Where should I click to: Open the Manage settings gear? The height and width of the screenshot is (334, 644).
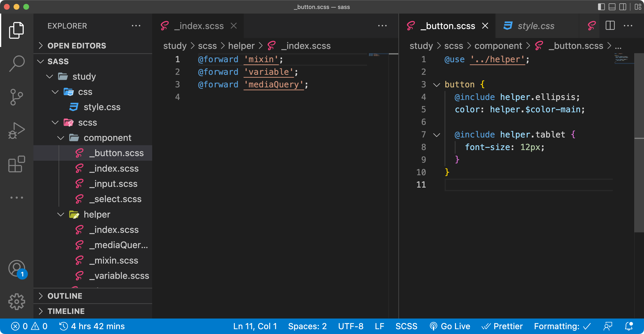(x=16, y=302)
